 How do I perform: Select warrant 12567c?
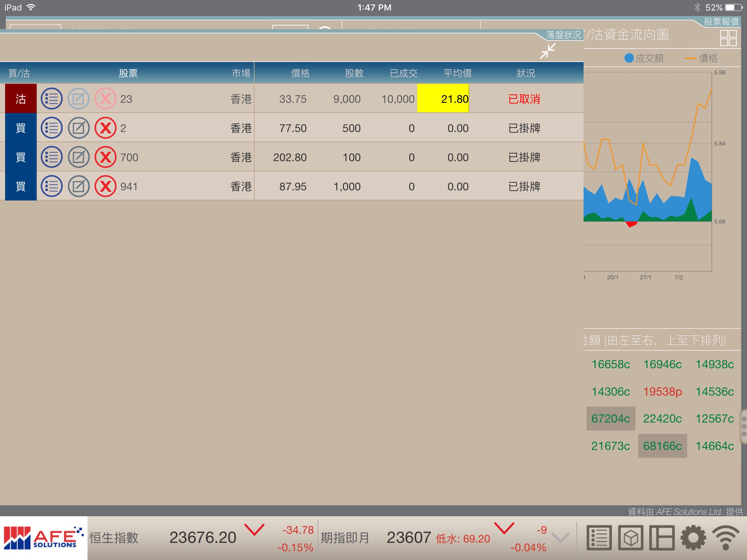(x=715, y=419)
